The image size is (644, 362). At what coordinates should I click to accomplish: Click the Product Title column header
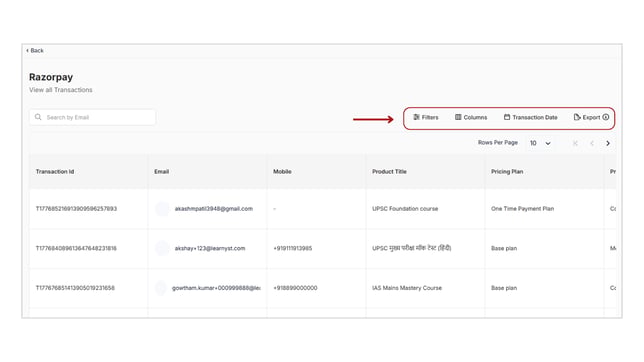click(389, 172)
